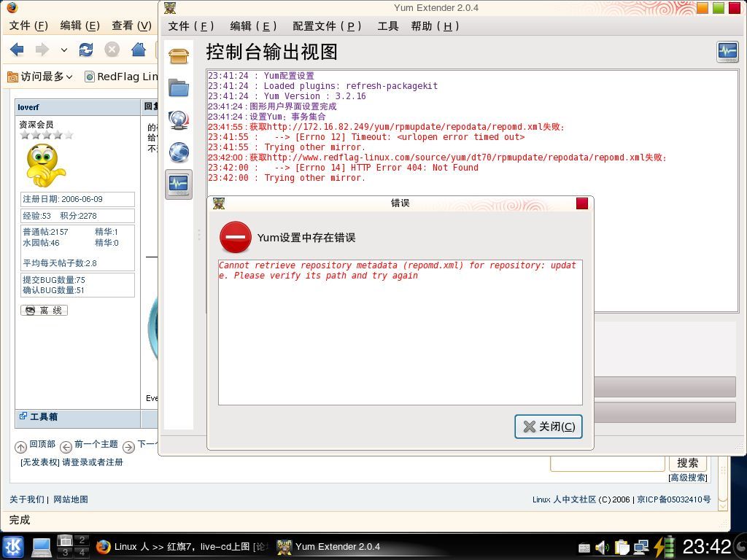Image resolution: width=747 pixels, height=560 pixels.
Task: Focus the forum search input field
Action: (x=608, y=463)
